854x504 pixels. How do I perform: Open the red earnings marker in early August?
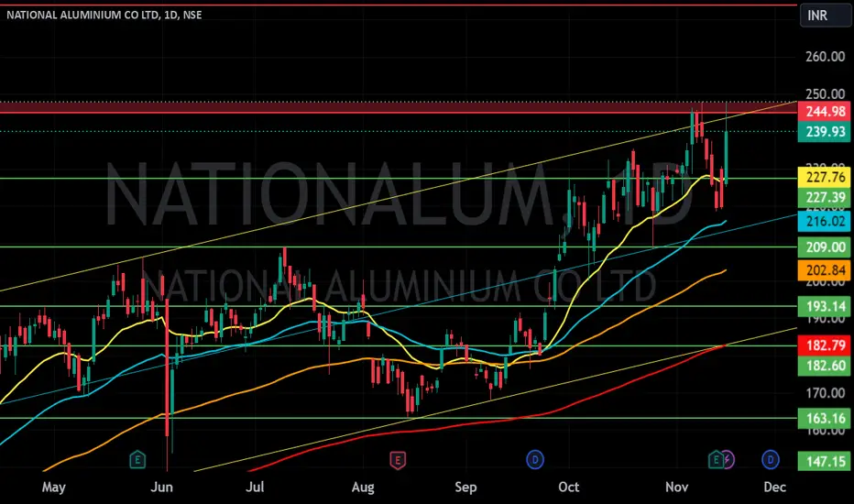[x=398, y=460]
